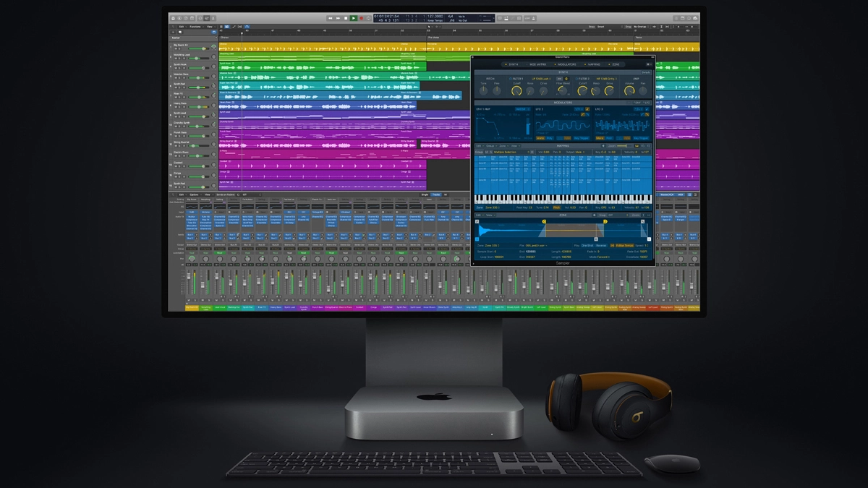The image size is (868, 488).
Task: Mute the Big Beats Kit track
Action: (x=176, y=48)
